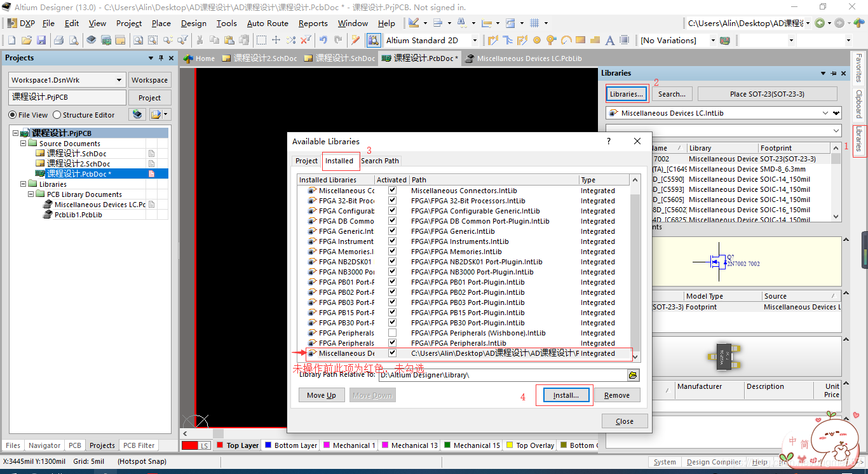The height and width of the screenshot is (474, 868).
Task: Collapse the 课程设计.PrjPCB project node
Action: pyautogui.click(x=15, y=133)
